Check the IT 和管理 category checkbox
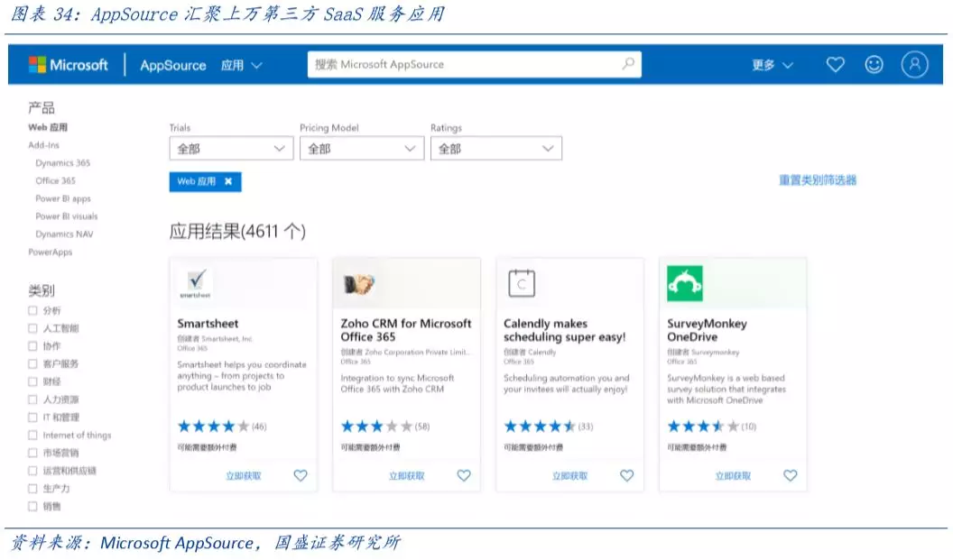 [32, 418]
